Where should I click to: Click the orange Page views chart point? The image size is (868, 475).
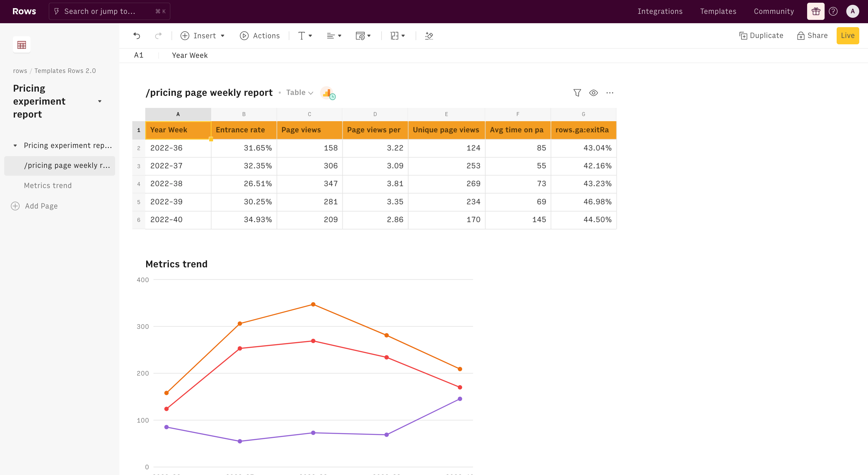pos(313,304)
